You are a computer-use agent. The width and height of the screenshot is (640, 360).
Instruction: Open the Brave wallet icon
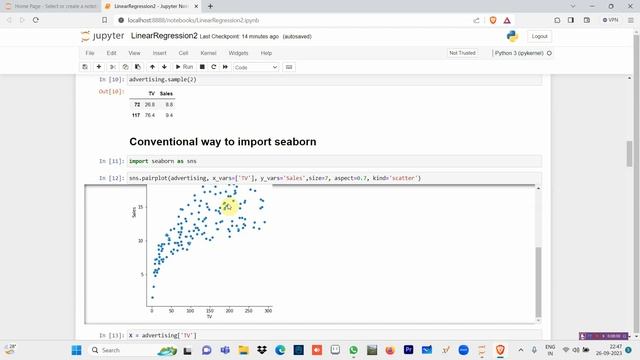587,20
